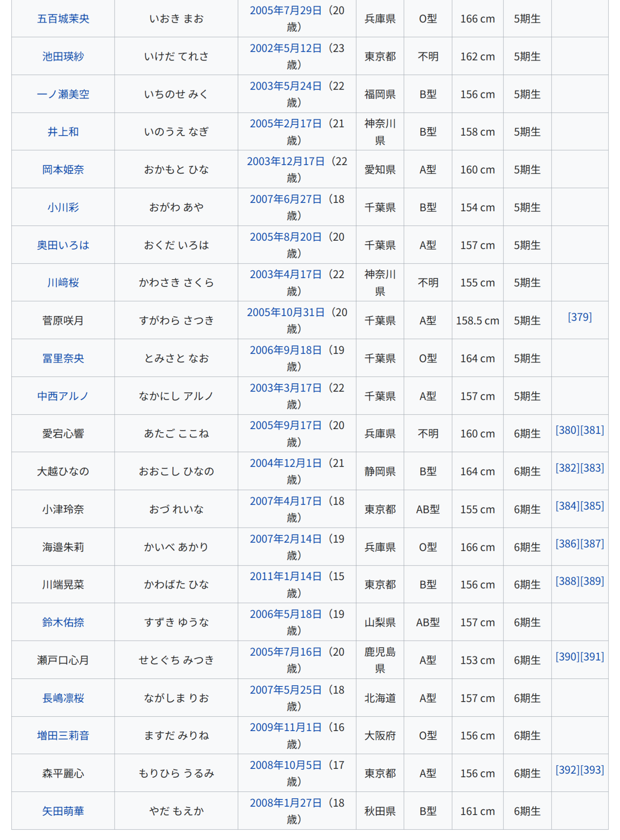Viewport: 620px width, 840px height.
Task: Click the 2007年4月17日 birthdate link
Action: (x=285, y=501)
